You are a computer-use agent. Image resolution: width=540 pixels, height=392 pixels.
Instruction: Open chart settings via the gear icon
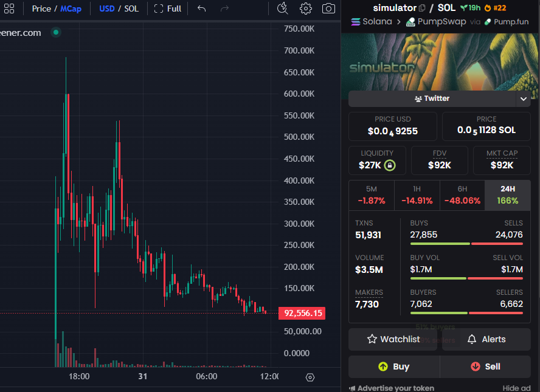tap(305, 9)
